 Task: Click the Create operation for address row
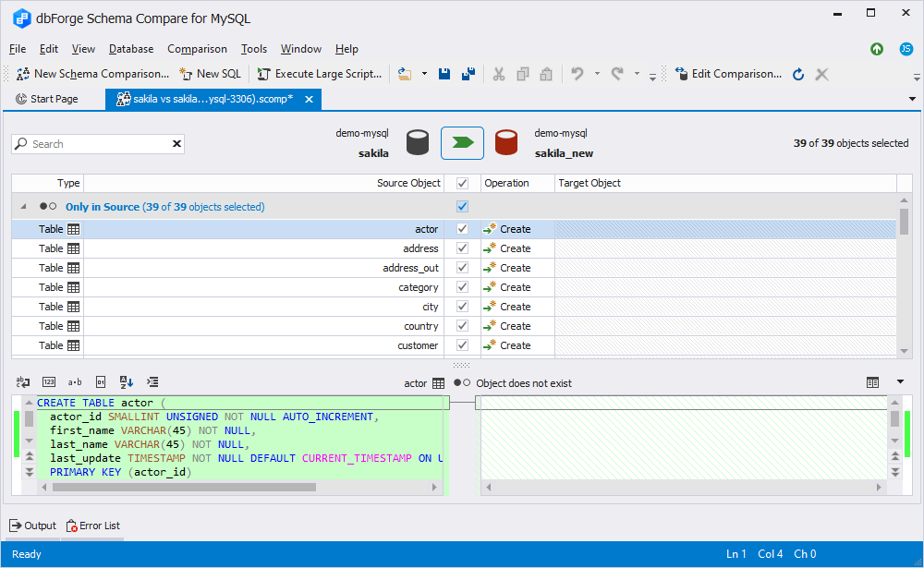pyautogui.click(x=507, y=248)
